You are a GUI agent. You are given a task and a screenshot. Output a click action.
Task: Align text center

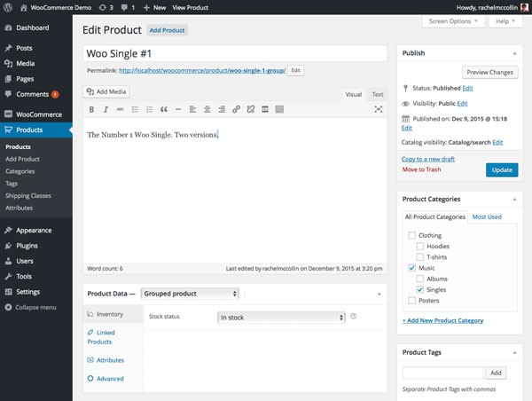click(207, 109)
